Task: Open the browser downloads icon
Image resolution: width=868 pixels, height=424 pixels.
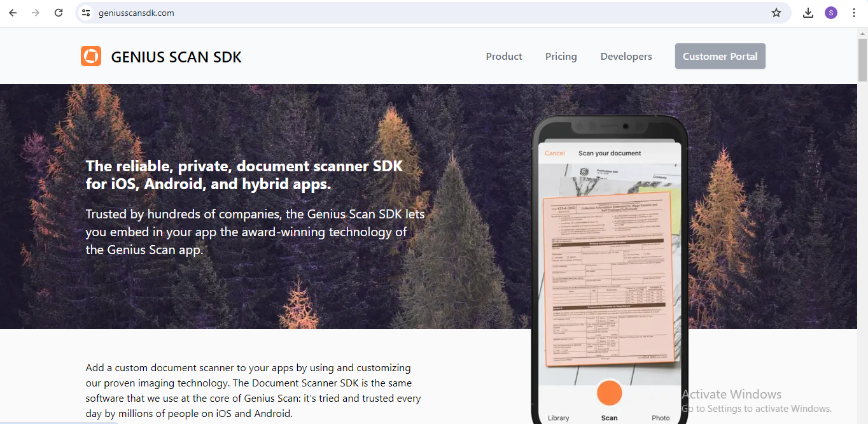Action: click(x=808, y=13)
